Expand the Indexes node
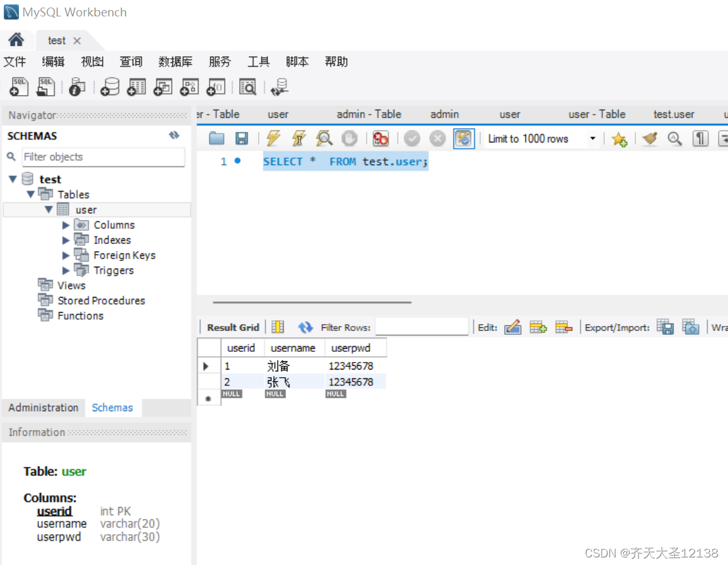 click(66, 240)
